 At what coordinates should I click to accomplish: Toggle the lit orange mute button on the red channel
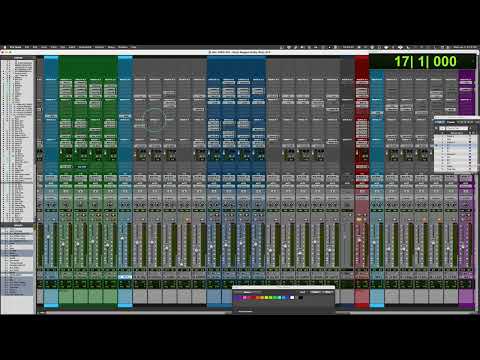click(359, 219)
